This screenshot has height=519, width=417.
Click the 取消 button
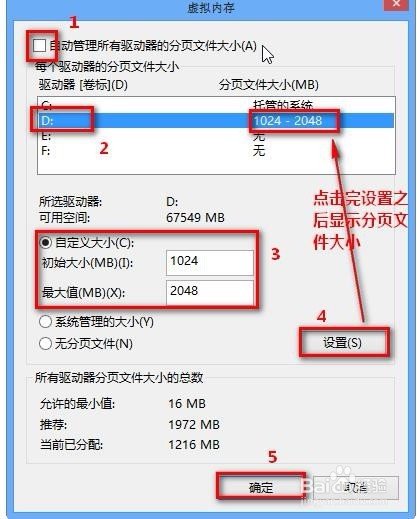(x=356, y=488)
